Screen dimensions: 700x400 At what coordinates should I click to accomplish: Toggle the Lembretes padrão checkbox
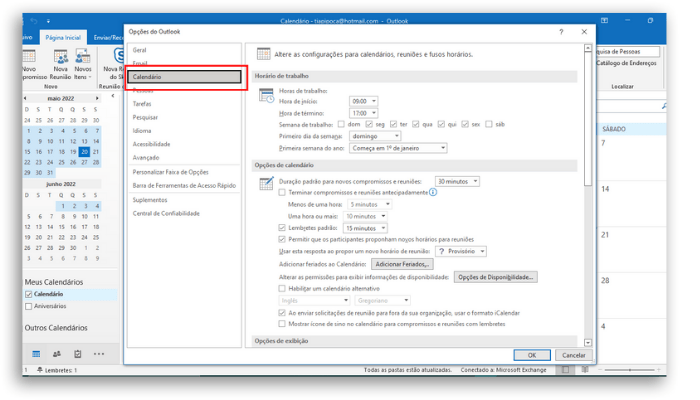coord(282,228)
